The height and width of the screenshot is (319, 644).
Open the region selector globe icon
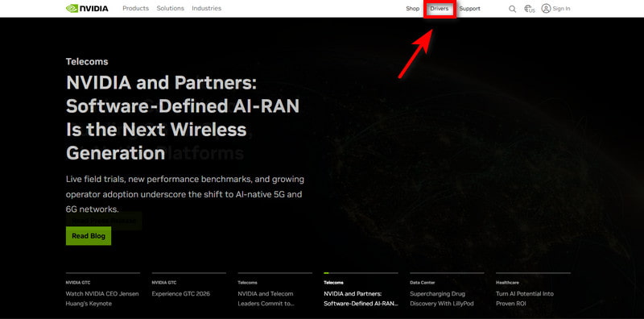pos(530,9)
